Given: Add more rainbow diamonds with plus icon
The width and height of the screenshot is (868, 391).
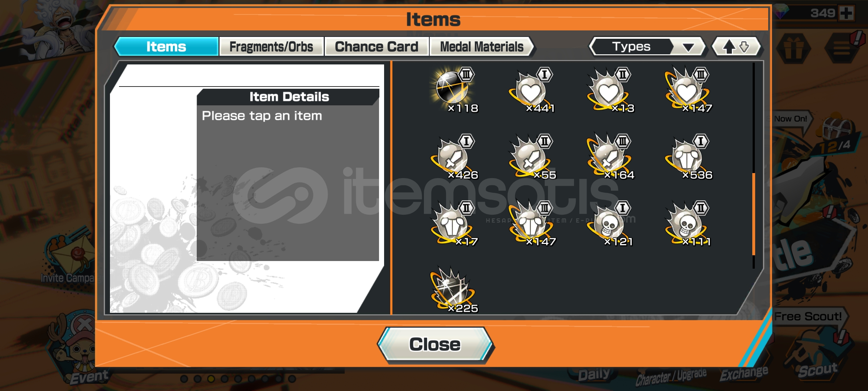Looking at the screenshot, I should [x=847, y=13].
